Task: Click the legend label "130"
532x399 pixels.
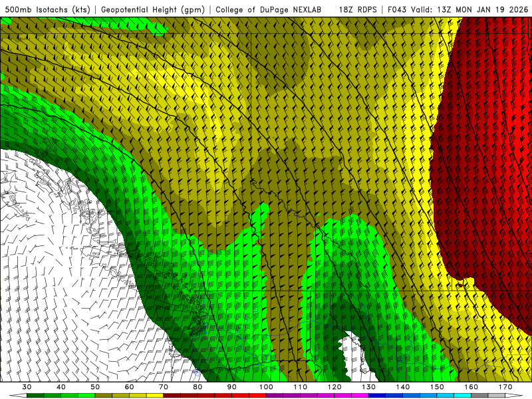Action: (368, 387)
